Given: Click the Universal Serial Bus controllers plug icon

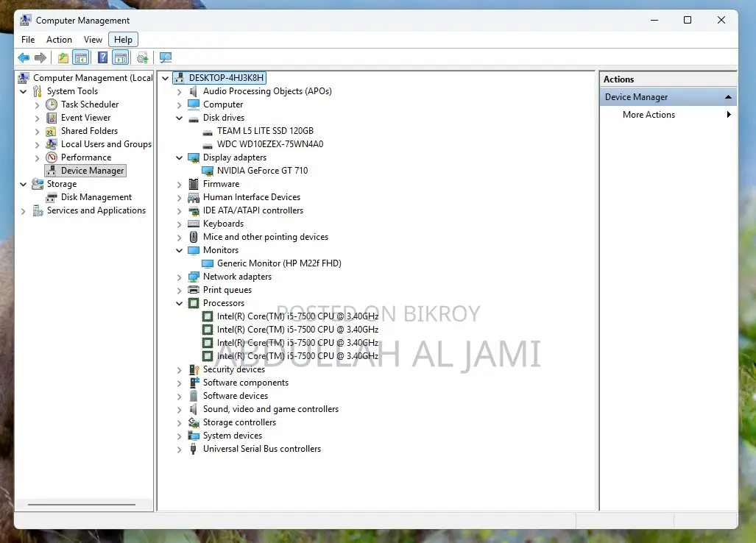Looking at the screenshot, I should pos(194,449).
